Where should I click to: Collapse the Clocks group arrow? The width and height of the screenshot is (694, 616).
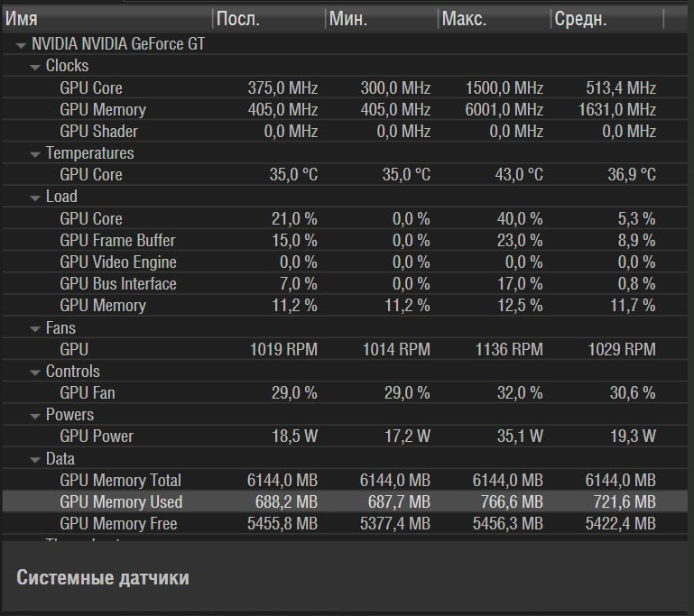[x=35, y=68]
